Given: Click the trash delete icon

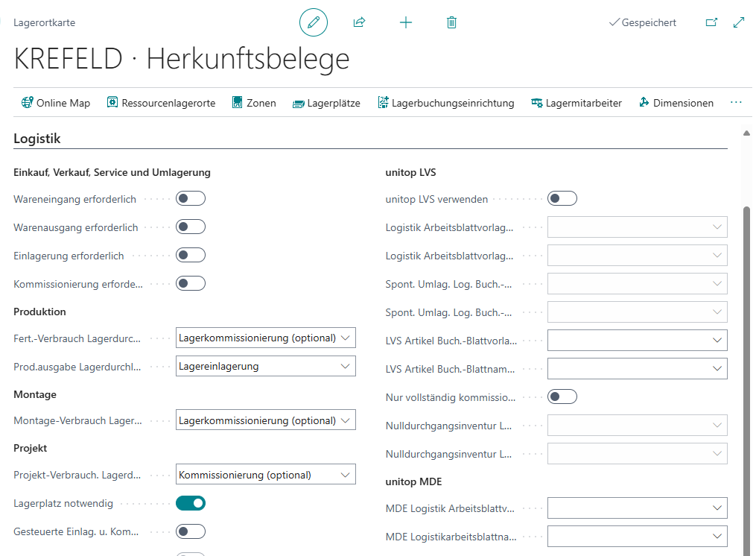Looking at the screenshot, I should coord(451,22).
